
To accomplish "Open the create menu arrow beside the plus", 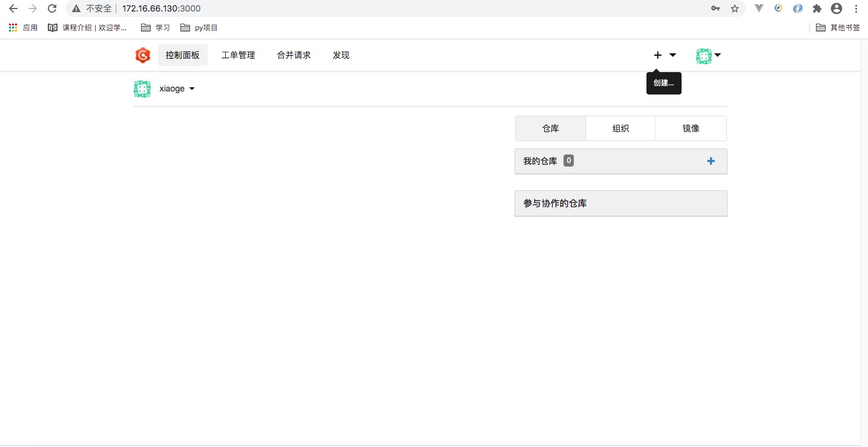I will click(x=672, y=55).
